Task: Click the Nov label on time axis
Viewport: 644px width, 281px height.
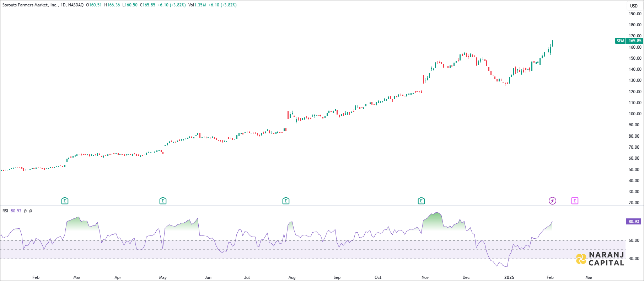Action: click(425, 277)
